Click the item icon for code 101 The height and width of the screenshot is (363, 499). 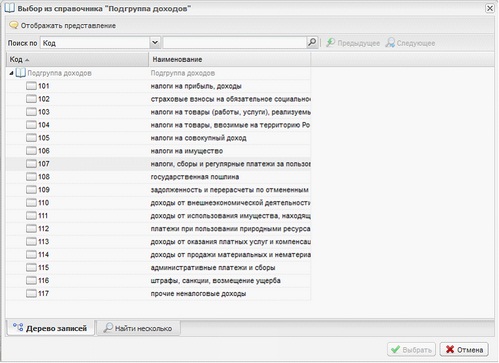click(x=31, y=86)
